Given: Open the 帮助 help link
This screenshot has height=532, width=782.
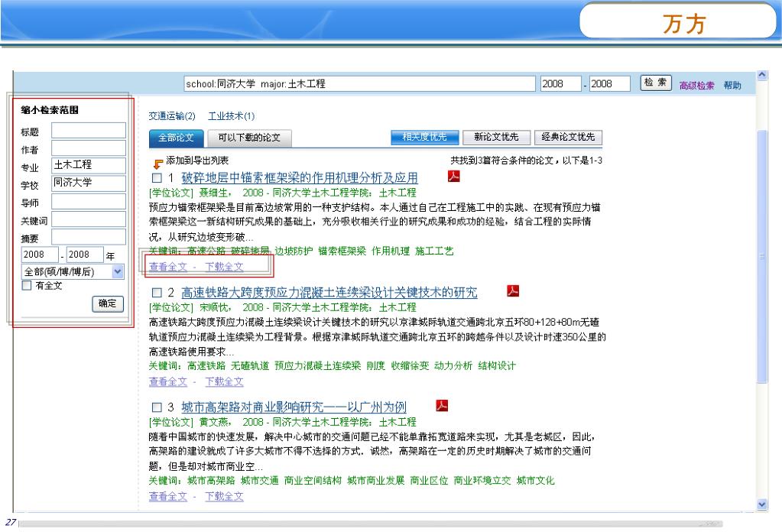Looking at the screenshot, I should [732, 86].
